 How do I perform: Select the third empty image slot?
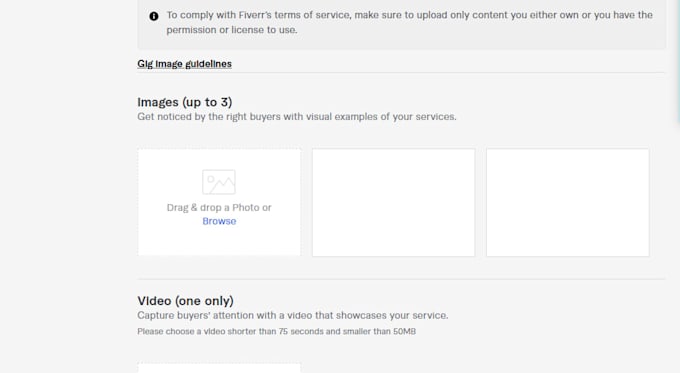[x=568, y=203]
